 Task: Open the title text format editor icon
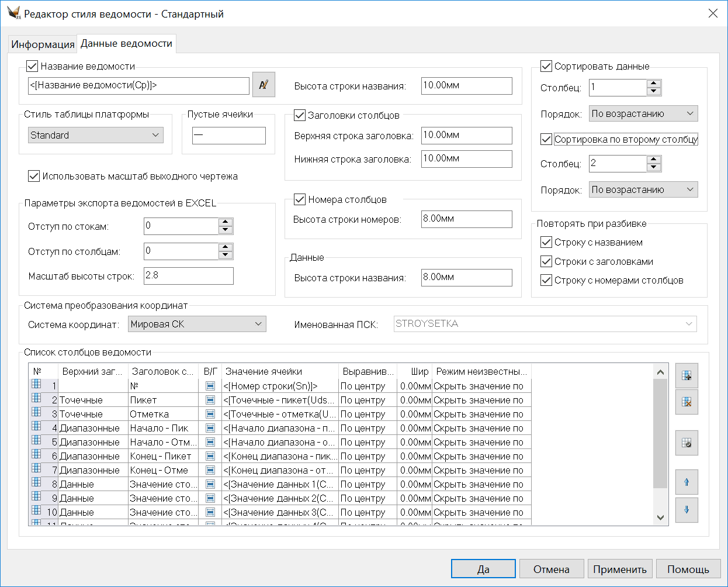[264, 85]
